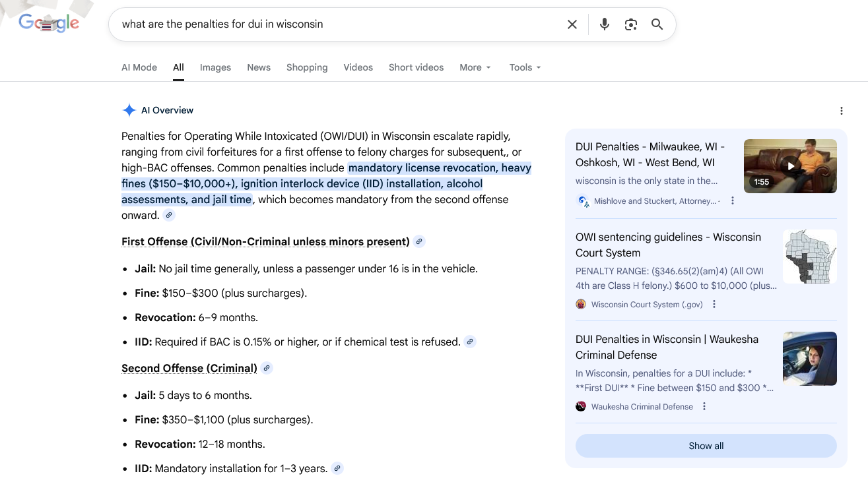Open three-dot menu for Wisconsin Court System source

(714, 305)
